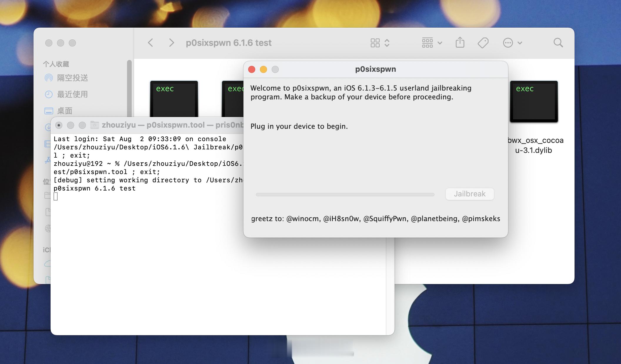Click the p0sixspwn progress bar

point(345,195)
